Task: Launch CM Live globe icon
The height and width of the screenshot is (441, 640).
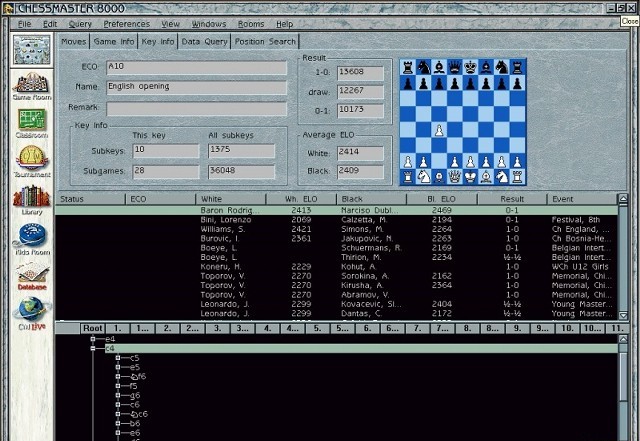Action: pyautogui.click(x=33, y=315)
